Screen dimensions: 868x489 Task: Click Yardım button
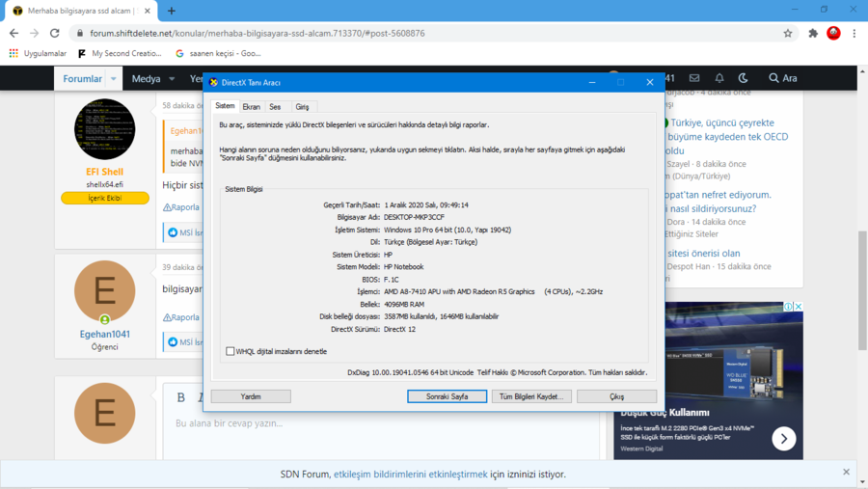251,396
